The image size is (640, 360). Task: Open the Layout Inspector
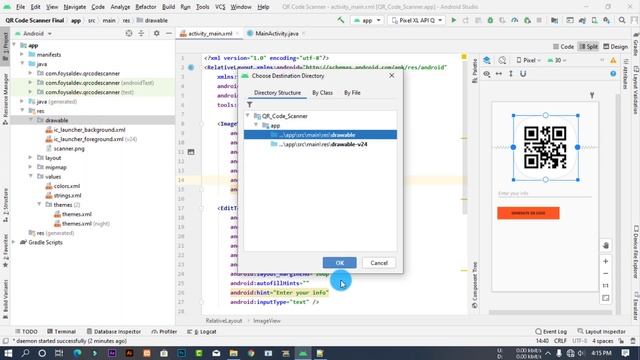tap(602, 331)
